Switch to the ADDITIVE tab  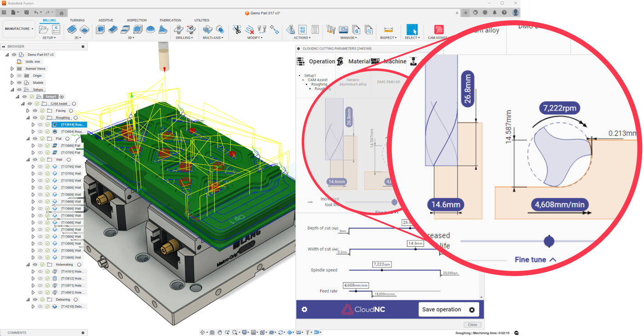coord(106,20)
